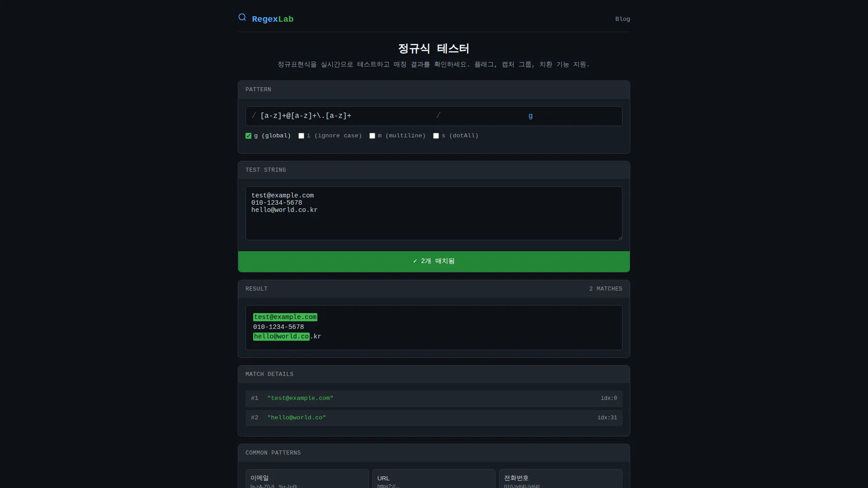This screenshot has width=868, height=488.
Task: Uncheck the g (global) checkbox
Action: 249,136
